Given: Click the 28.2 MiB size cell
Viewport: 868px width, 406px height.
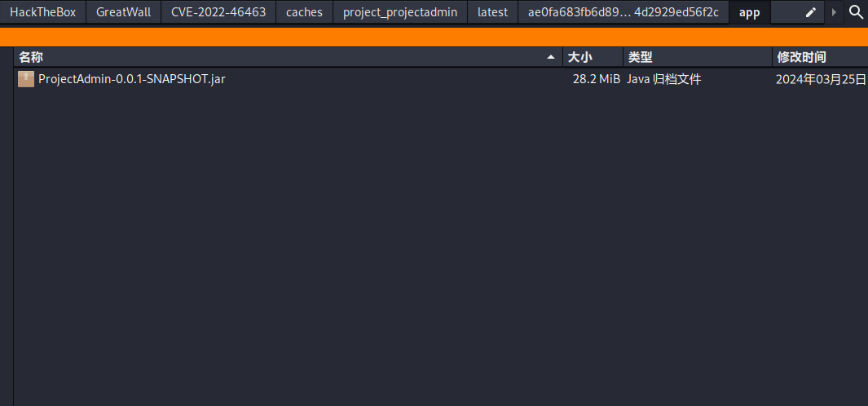Looking at the screenshot, I should click(596, 79).
